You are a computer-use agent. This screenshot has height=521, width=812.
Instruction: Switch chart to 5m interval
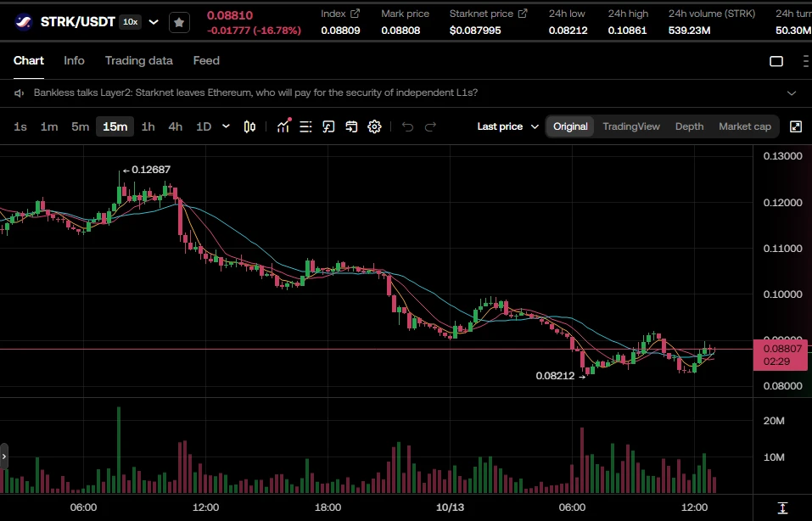[81, 127]
